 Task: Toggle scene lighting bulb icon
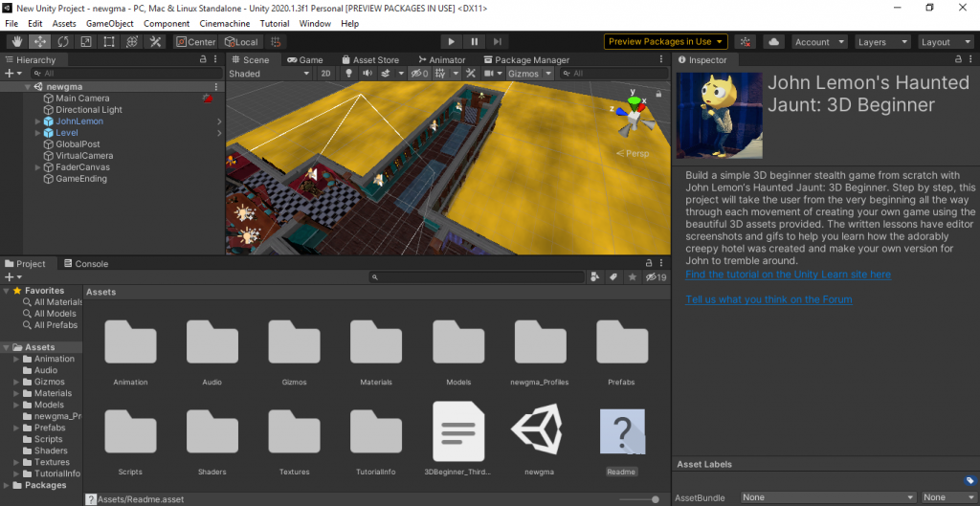point(349,73)
